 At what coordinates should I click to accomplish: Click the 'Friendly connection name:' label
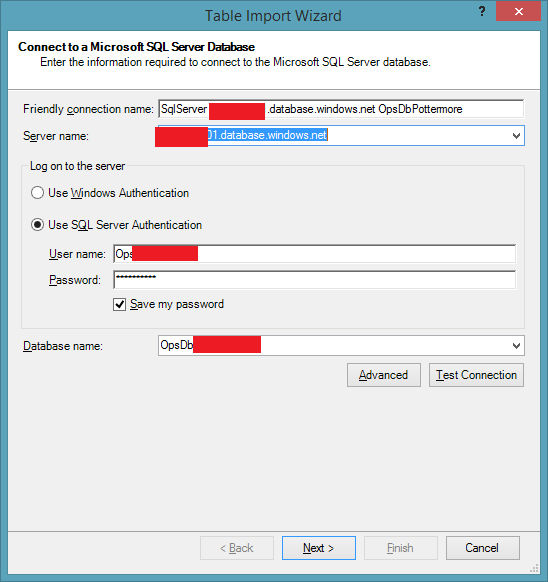tap(88, 109)
